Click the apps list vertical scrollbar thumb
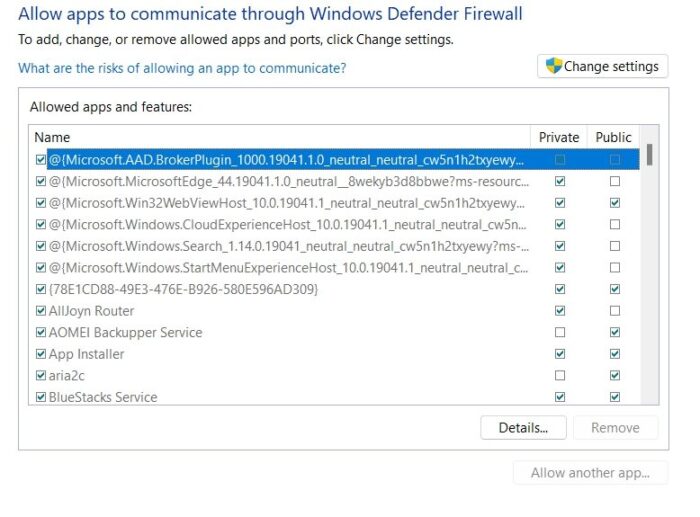 pos(650,155)
